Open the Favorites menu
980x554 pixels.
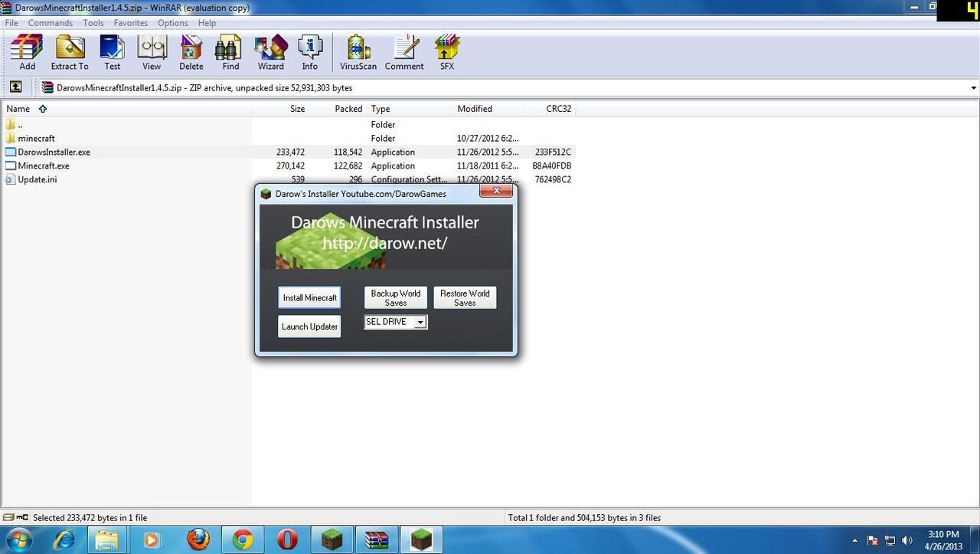pyautogui.click(x=131, y=23)
